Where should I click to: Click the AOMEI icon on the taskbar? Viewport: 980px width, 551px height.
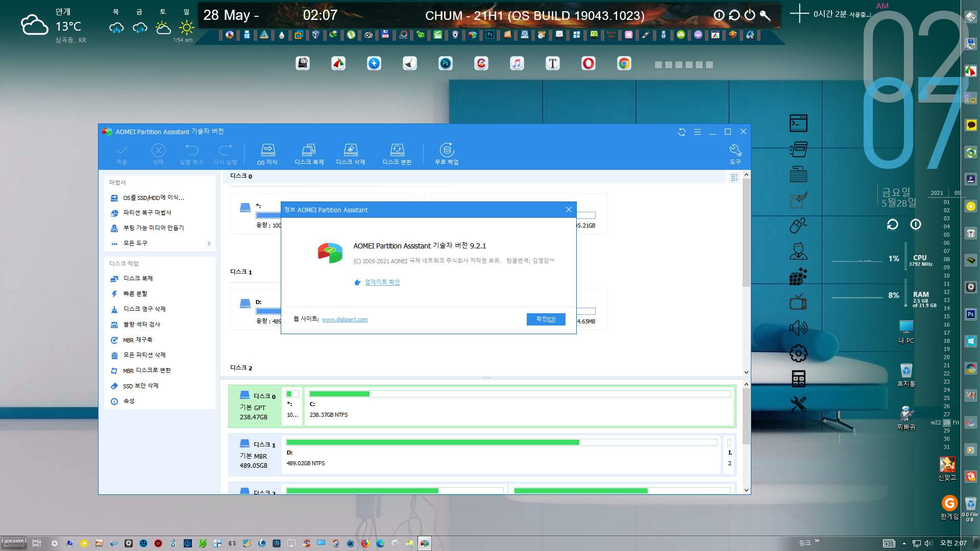point(425,543)
